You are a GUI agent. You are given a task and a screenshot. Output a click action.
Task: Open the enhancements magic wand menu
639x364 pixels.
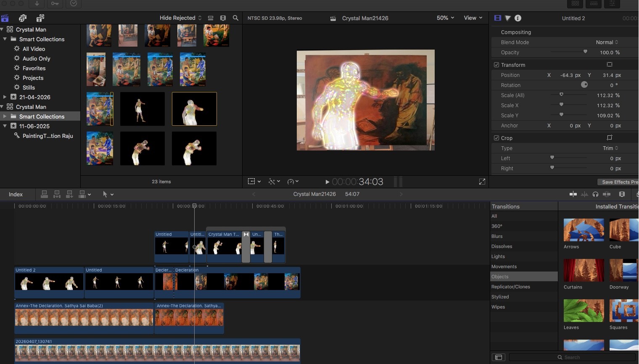pos(274,182)
